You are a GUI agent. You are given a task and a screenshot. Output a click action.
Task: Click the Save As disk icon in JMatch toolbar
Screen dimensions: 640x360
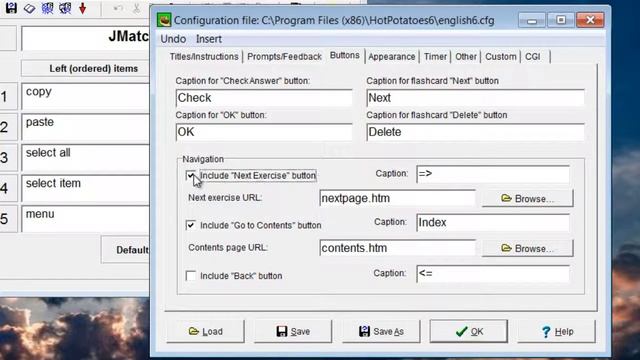(11, 8)
